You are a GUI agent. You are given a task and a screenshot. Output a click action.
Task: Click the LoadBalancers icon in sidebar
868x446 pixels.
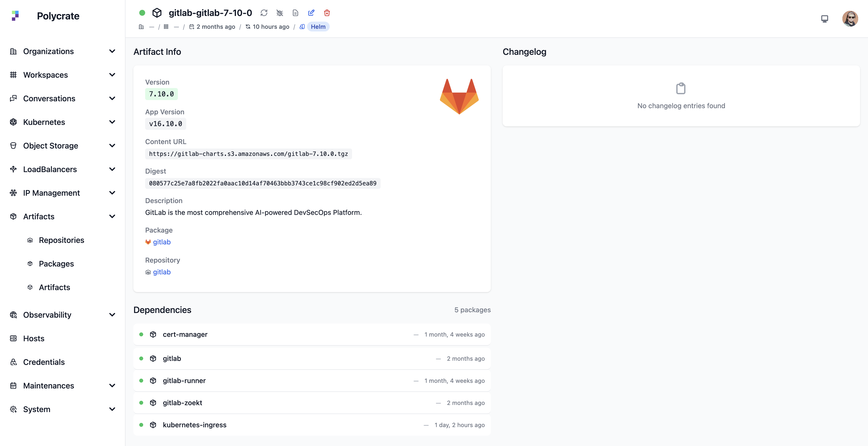point(14,169)
